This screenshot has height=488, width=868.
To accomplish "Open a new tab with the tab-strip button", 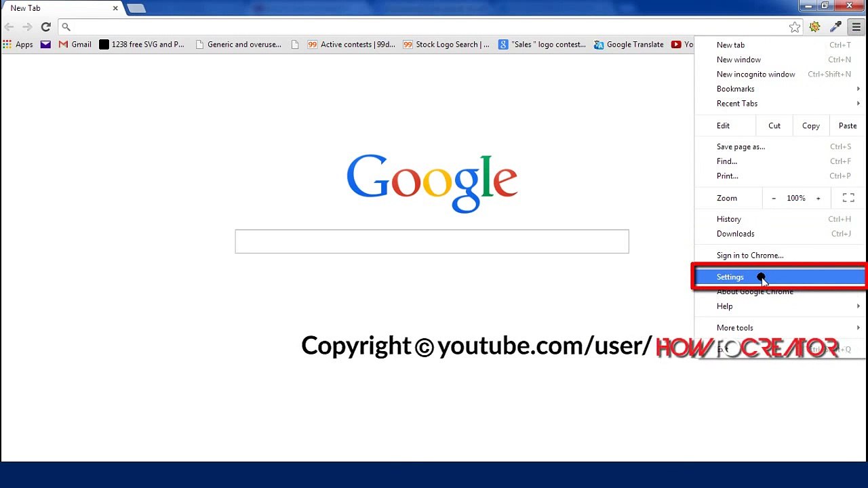I will (x=136, y=8).
